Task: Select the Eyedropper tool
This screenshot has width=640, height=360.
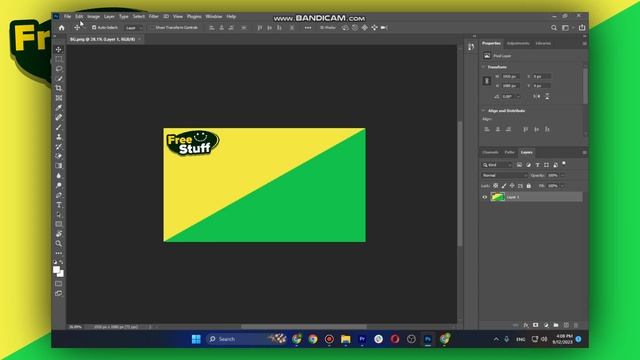Action: click(59, 108)
